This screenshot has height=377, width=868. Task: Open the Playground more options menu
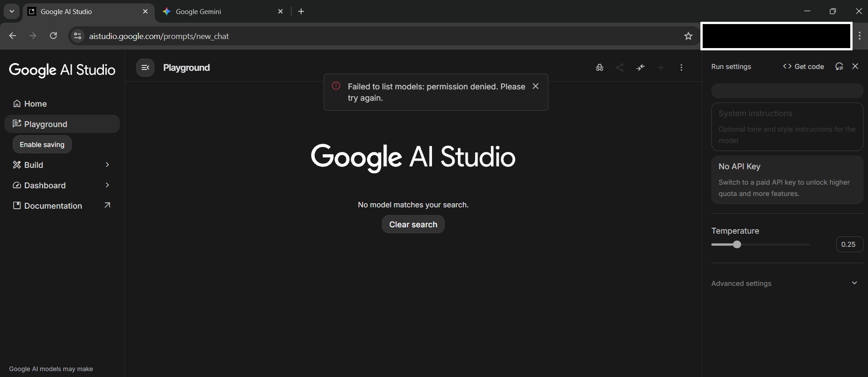point(681,68)
